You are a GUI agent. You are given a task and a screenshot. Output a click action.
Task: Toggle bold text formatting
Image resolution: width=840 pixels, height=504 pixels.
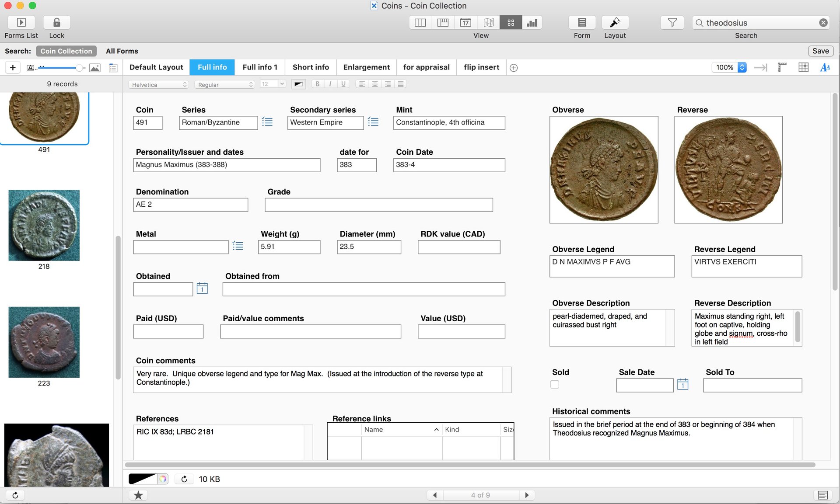(x=317, y=84)
